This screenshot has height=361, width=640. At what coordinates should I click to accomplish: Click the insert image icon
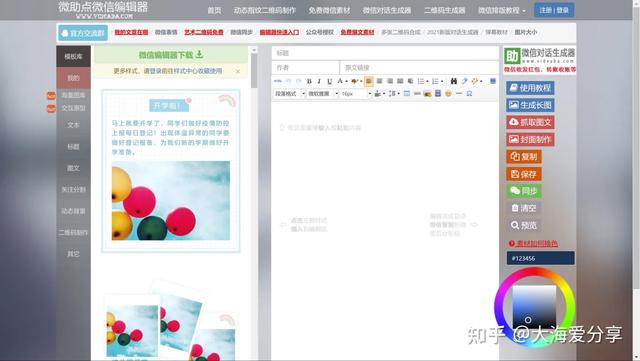[427, 94]
